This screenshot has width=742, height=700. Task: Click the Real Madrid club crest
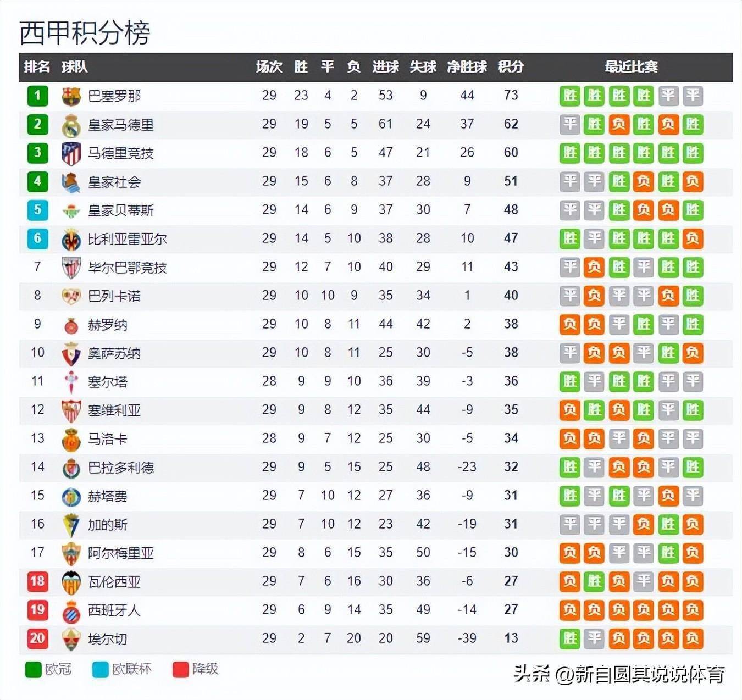[x=71, y=125]
